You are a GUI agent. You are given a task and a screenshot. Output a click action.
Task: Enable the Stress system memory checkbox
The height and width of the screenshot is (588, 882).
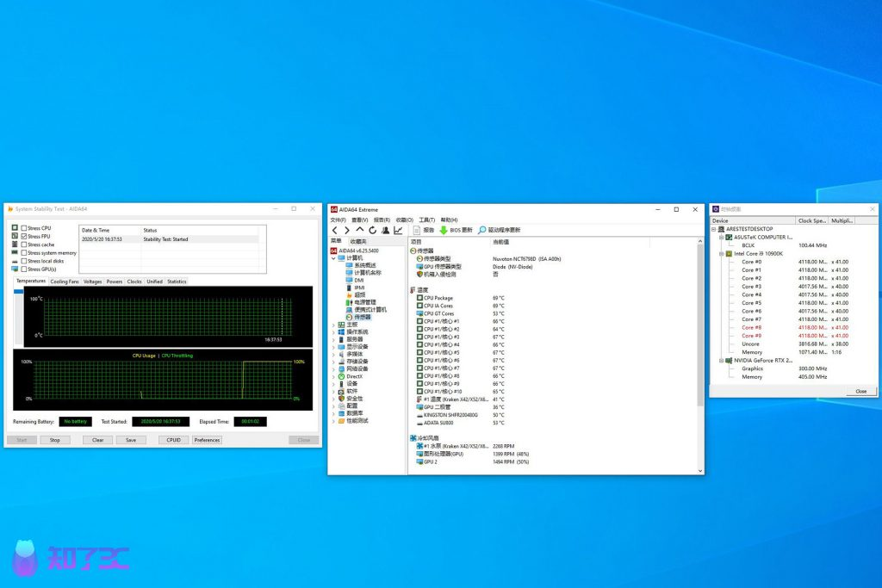pyautogui.click(x=24, y=253)
